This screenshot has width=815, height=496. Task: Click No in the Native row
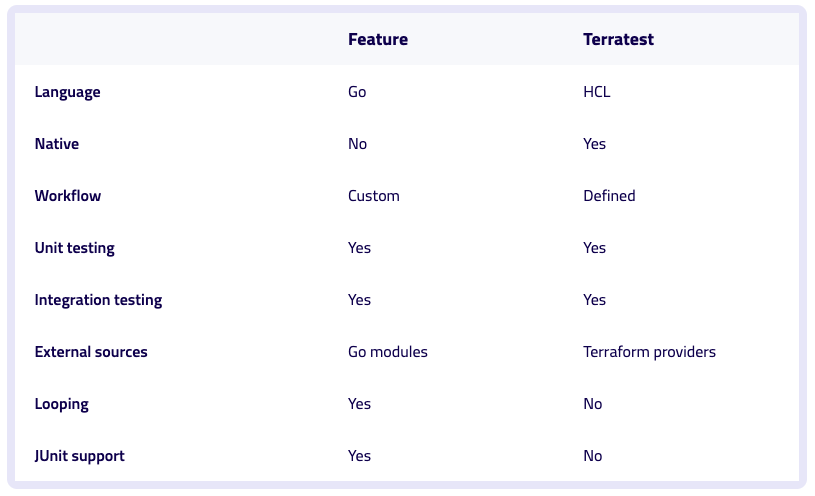pos(357,144)
